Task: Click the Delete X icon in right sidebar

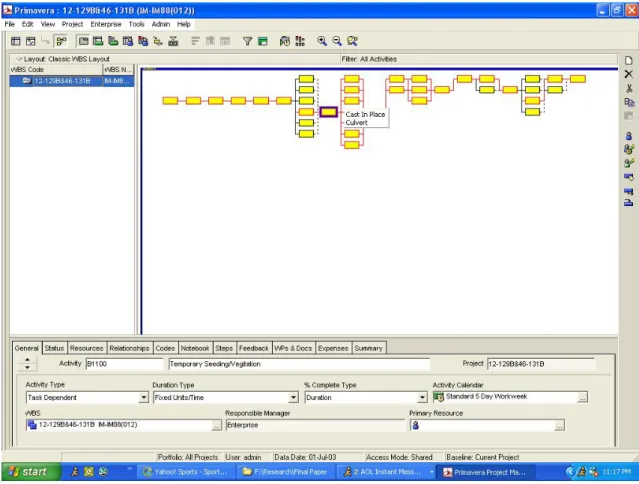Action: tap(629, 74)
